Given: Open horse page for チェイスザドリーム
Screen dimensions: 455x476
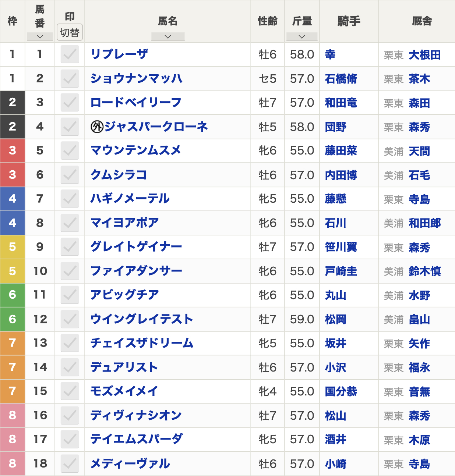Looking at the screenshot, I should click(142, 343).
